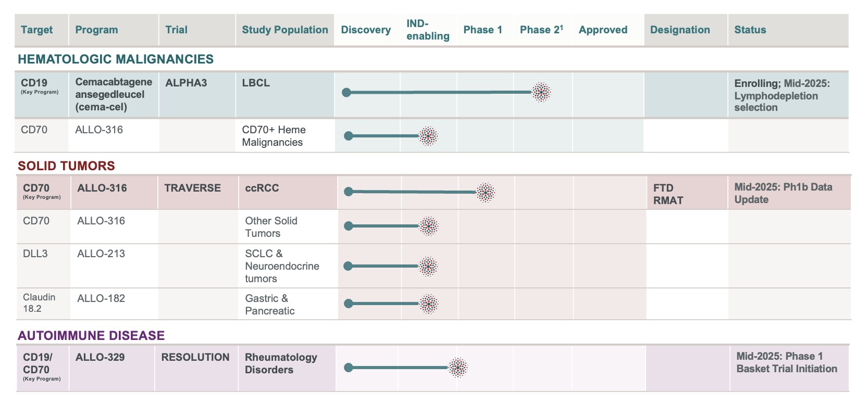
Task: Open the TRAVERSE trial name
Action: [192, 188]
